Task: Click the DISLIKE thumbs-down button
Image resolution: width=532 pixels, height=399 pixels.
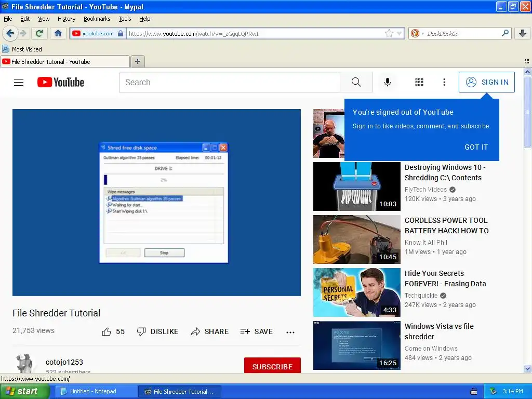Action: coord(157,331)
